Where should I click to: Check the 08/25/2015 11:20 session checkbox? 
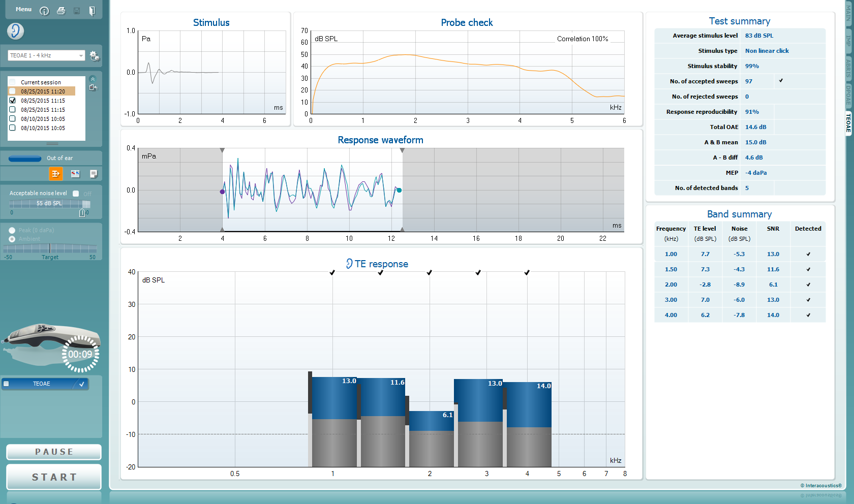tap(13, 91)
